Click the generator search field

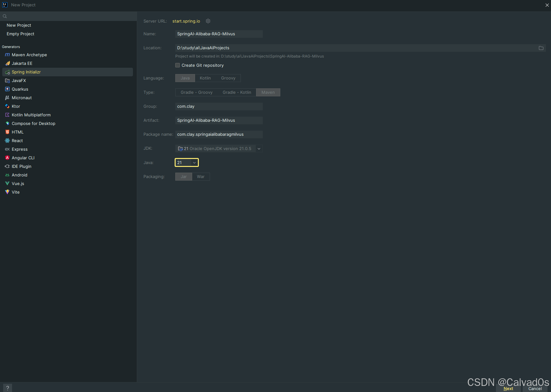(68, 16)
